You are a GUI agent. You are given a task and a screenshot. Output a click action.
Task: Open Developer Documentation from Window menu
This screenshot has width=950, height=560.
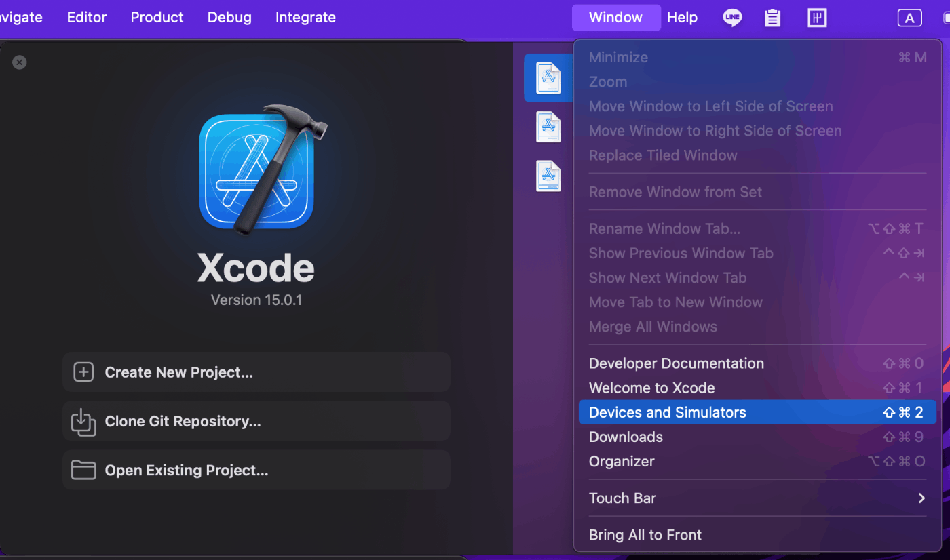tap(757, 363)
